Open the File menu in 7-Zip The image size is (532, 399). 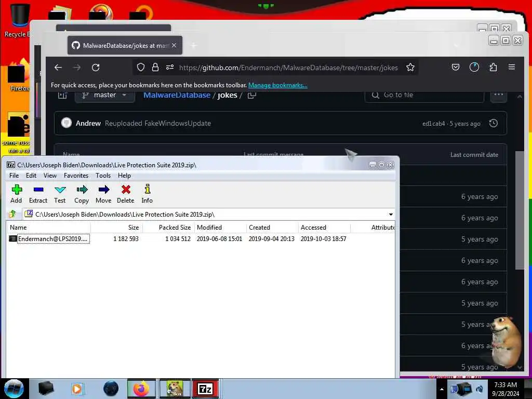(x=14, y=176)
